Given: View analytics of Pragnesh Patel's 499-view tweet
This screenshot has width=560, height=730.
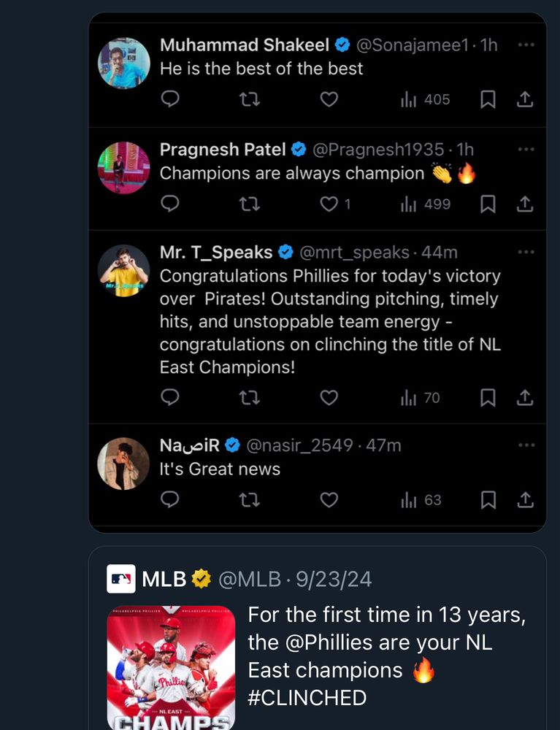Looking at the screenshot, I should click(x=426, y=204).
